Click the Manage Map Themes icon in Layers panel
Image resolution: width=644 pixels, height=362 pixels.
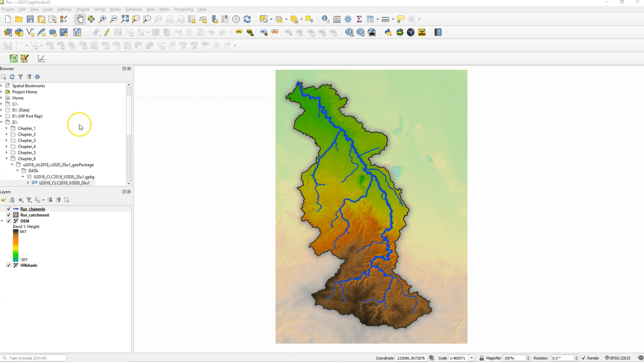(20, 200)
